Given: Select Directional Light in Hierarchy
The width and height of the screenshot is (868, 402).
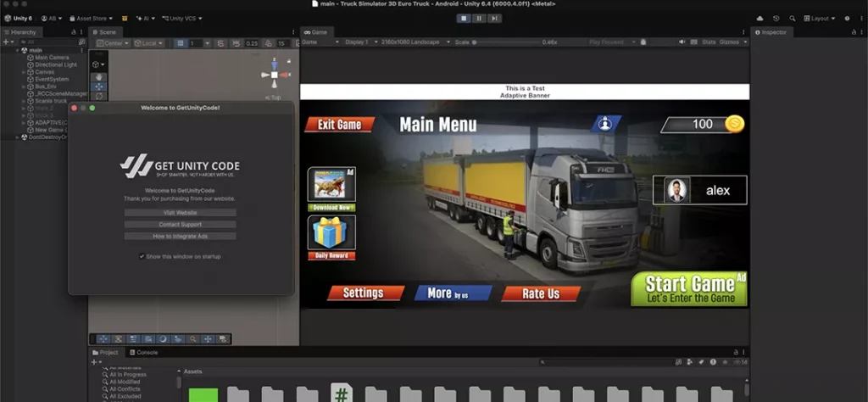Looking at the screenshot, I should click(x=56, y=64).
